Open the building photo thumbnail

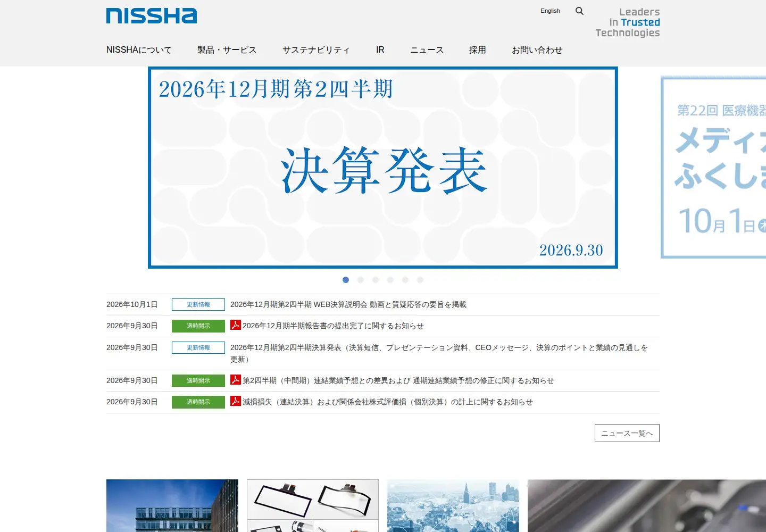[x=172, y=505]
